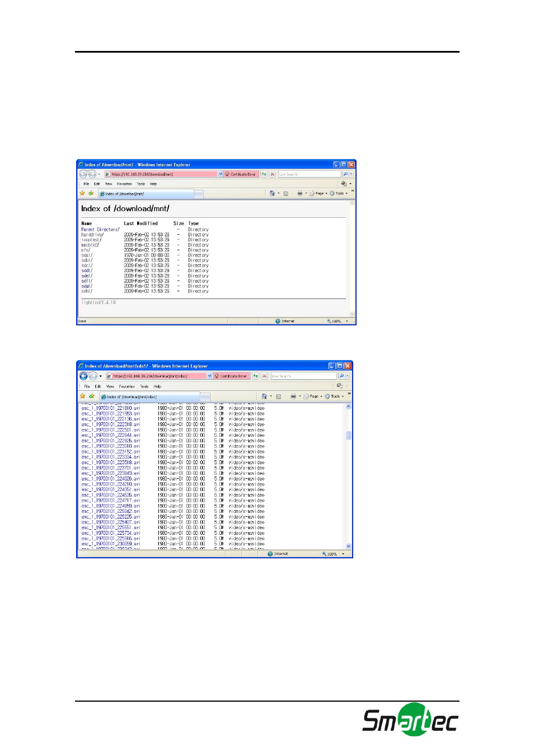Click scrollbar thumb in /mnt/sda1/ window
This screenshot has height=756, width=534.
(349, 435)
